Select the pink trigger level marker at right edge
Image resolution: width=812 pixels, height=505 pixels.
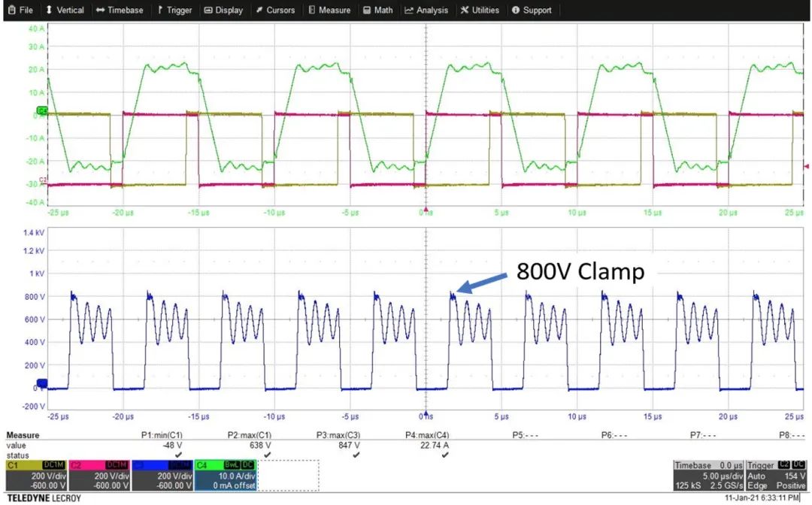(x=806, y=166)
